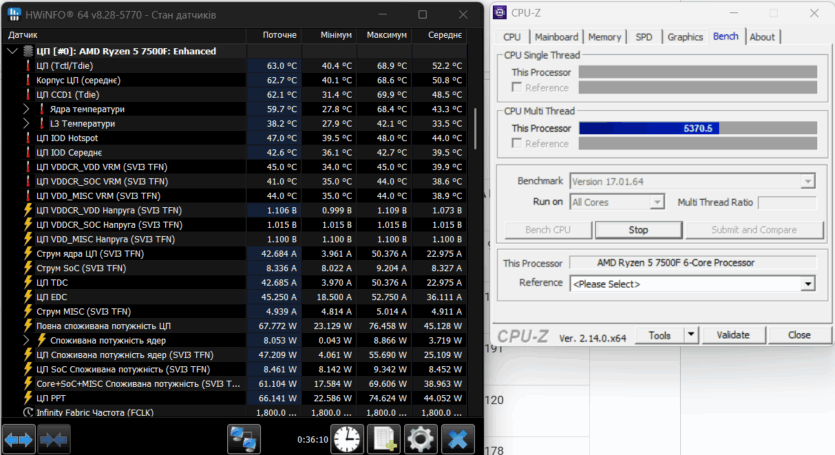Expand the L3 Температури tree node
The width and height of the screenshot is (835, 455).
coord(26,123)
